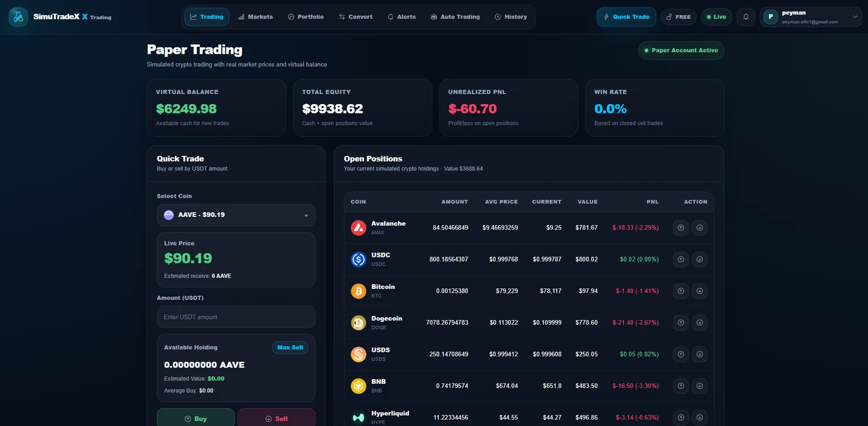Buy more Hyperliquid with up-arrow icon

point(681,417)
